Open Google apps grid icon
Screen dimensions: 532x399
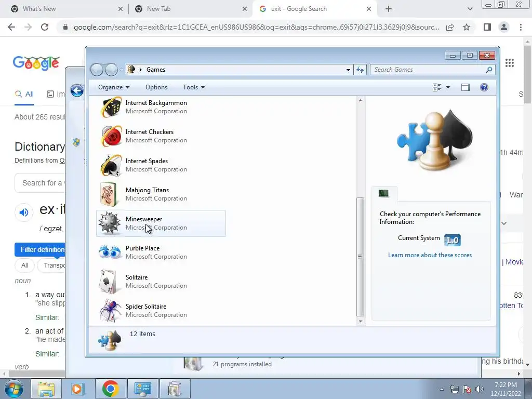(510, 63)
